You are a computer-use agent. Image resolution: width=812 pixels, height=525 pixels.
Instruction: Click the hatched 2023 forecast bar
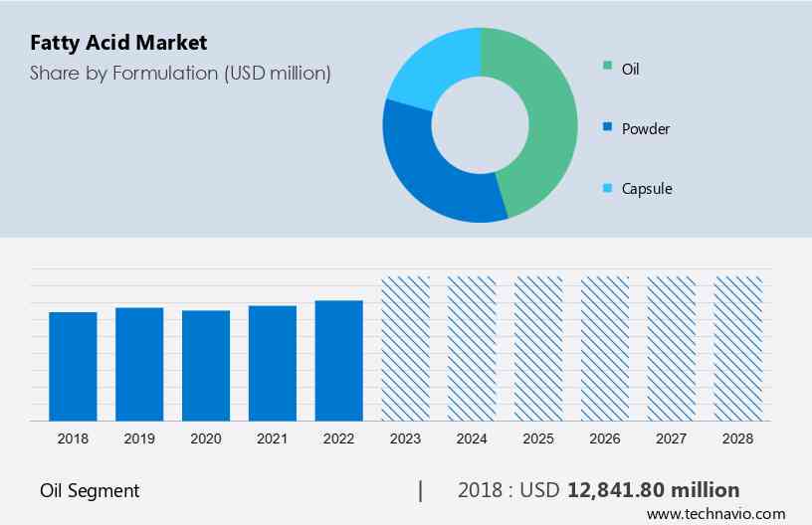(406, 348)
